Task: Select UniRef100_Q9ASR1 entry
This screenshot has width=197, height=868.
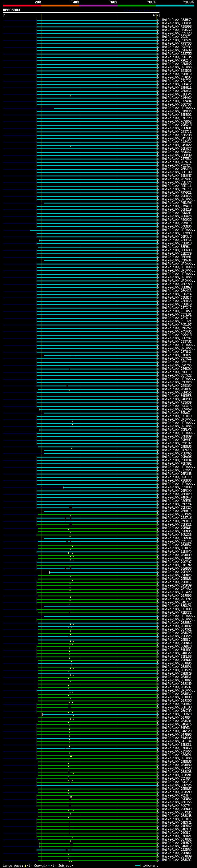Action: tap(176, 40)
